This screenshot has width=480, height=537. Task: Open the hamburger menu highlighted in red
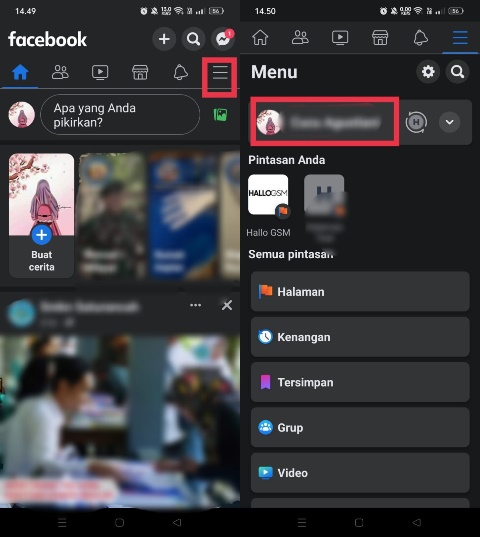pyautogui.click(x=220, y=73)
